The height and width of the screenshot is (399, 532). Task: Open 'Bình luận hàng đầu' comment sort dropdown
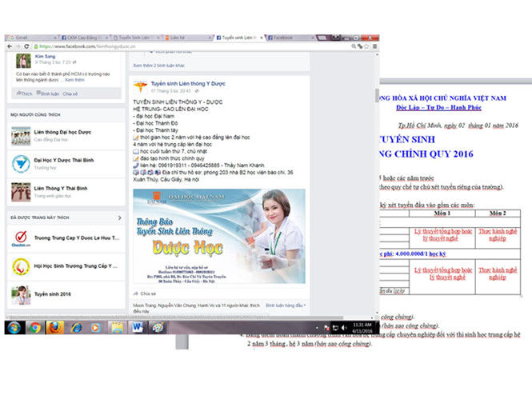point(286,305)
